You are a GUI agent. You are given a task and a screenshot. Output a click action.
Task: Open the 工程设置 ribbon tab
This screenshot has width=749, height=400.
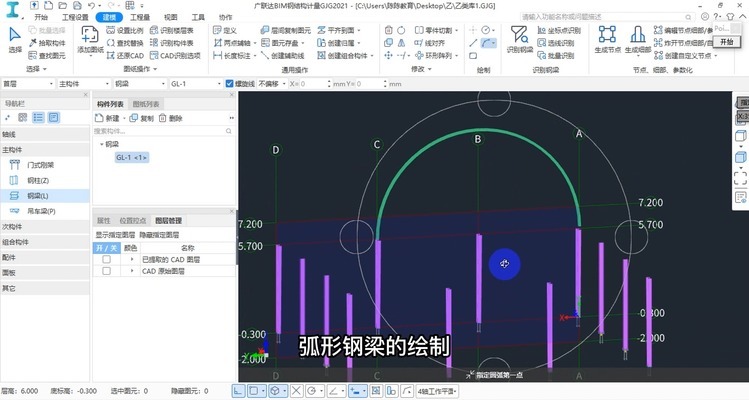75,17
